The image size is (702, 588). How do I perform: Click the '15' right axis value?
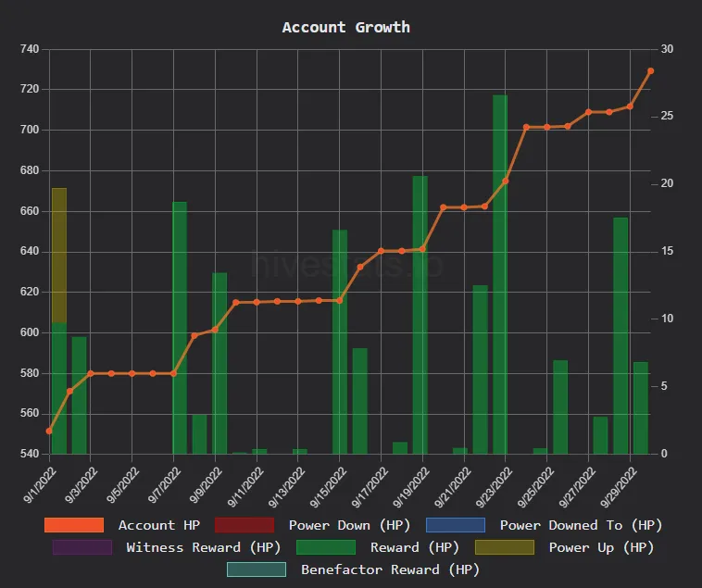point(667,251)
